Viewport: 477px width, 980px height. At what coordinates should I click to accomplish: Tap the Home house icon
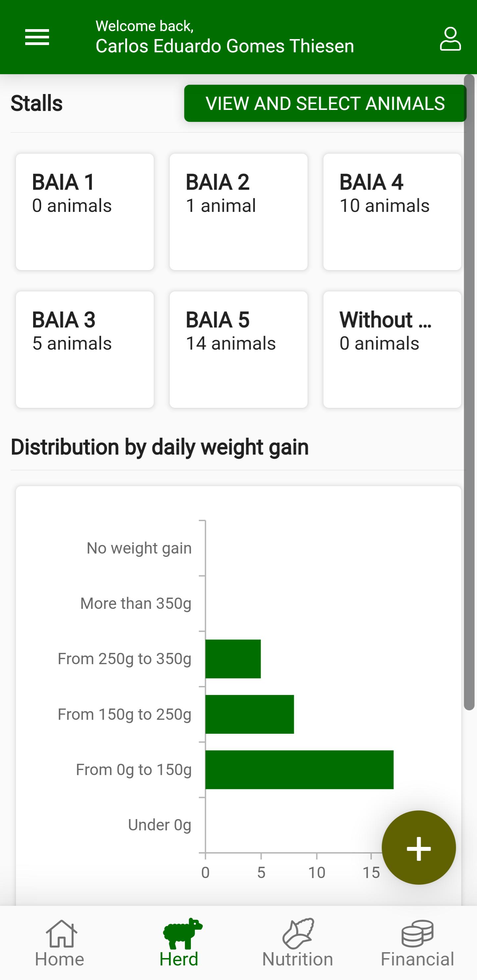[61, 933]
